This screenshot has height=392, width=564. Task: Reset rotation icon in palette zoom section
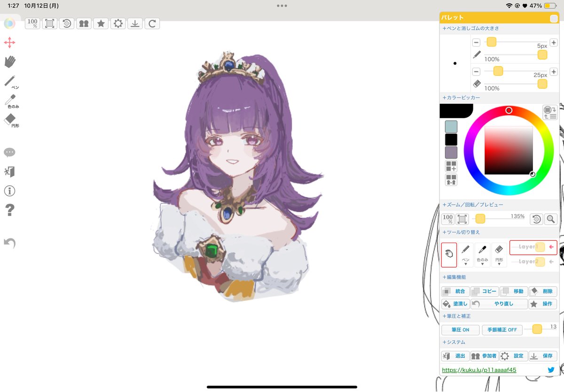pos(537,219)
